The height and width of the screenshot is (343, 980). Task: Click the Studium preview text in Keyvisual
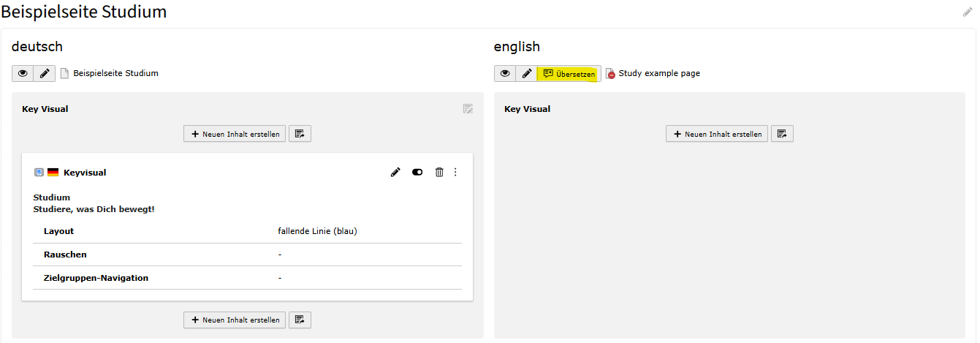click(52, 197)
